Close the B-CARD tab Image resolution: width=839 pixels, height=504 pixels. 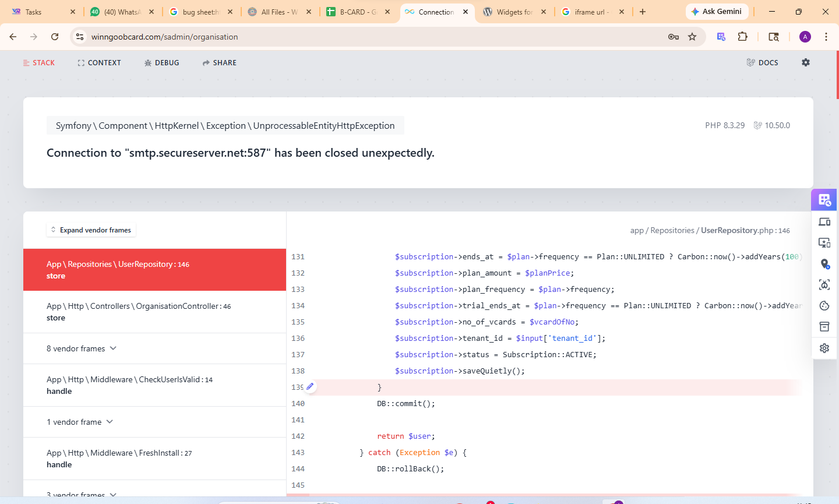point(387,12)
